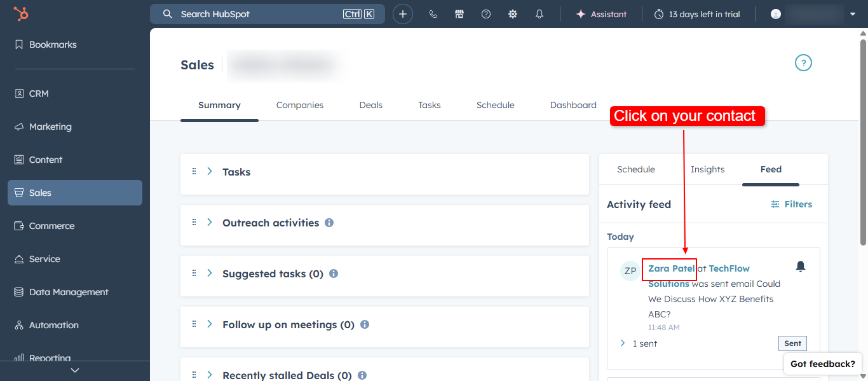The image size is (868, 381).
Task: Open the account dropdown at top right
Action: [853, 13]
